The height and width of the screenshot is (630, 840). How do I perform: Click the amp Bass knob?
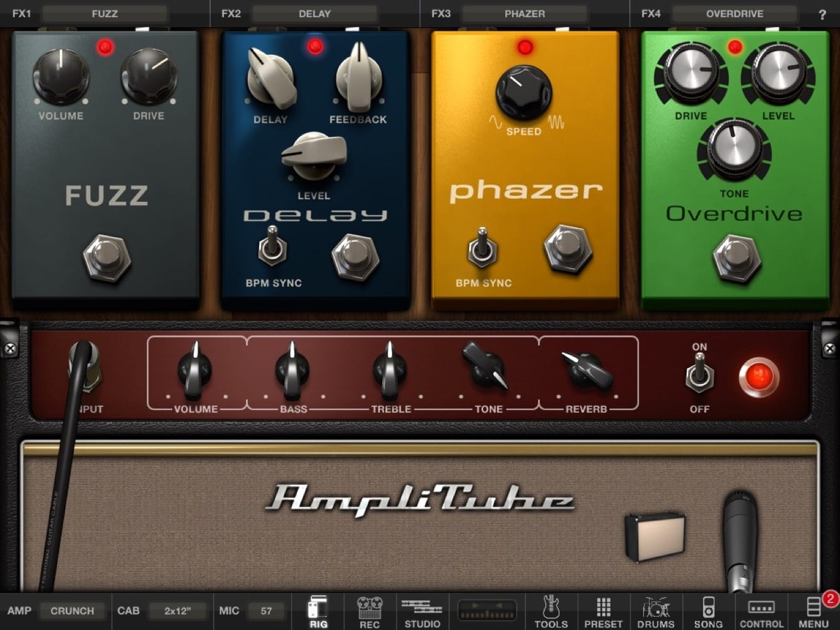click(292, 370)
